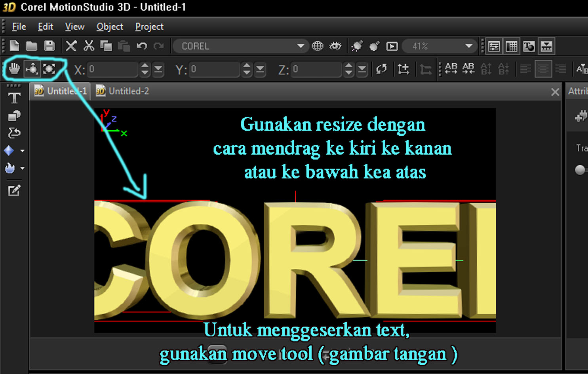Screen dimensions: 588x374
Task: Click the slider knob in the Attributes panel
Action: click(580, 170)
